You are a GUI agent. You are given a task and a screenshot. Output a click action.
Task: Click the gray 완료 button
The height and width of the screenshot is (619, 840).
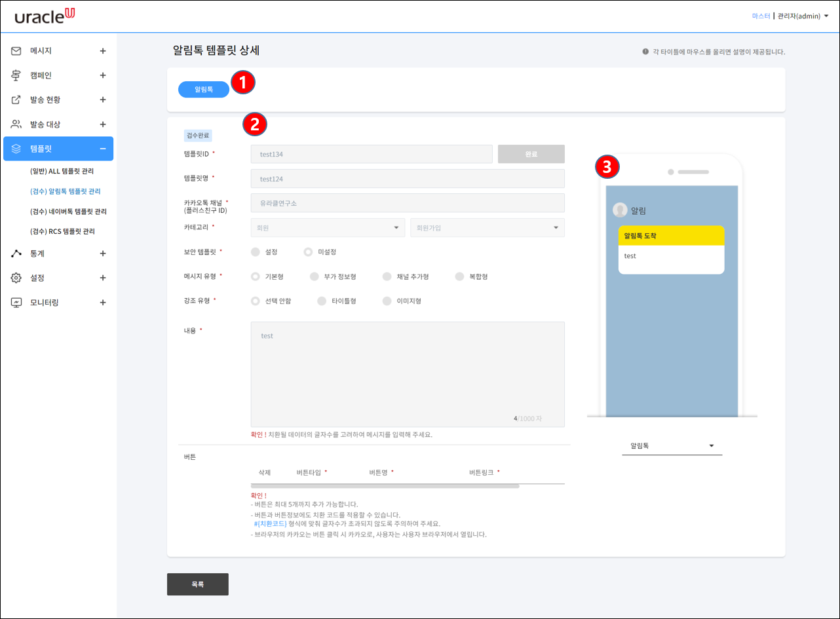[x=531, y=154]
